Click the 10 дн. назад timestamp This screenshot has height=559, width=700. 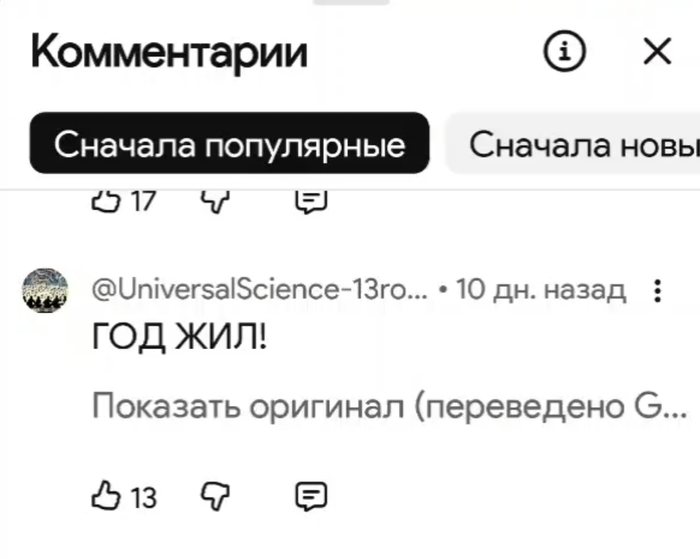[x=540, y=291]
